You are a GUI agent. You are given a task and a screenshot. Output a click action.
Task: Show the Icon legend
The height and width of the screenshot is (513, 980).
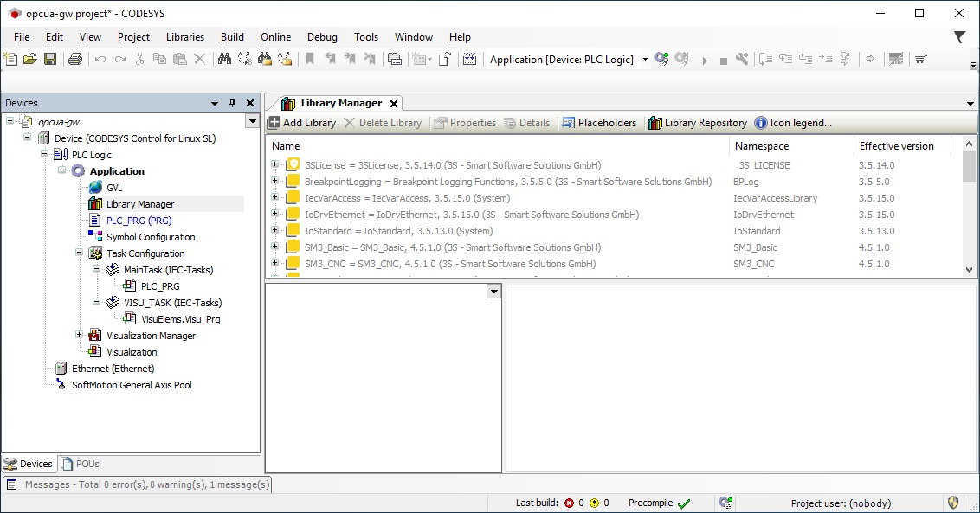(x=794, y=123)
